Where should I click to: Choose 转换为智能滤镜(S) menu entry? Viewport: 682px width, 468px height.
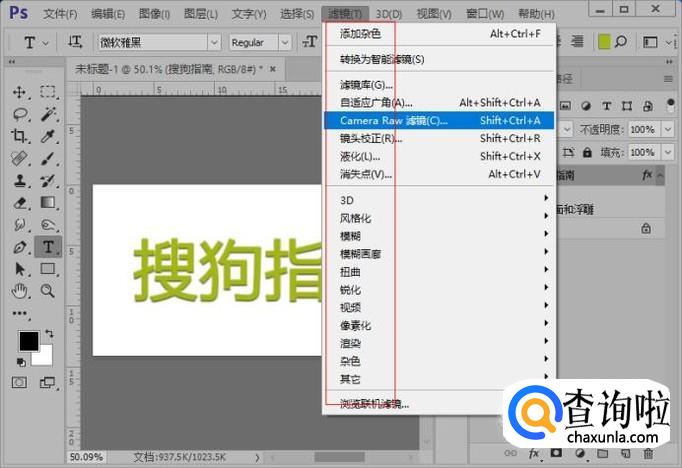tap(439, 59)
